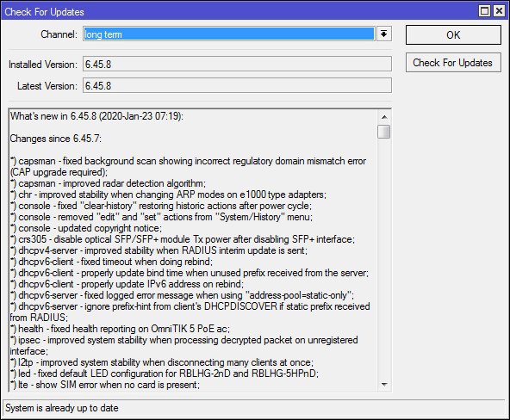Click the 'Channel:' label

tap(59, 34)
